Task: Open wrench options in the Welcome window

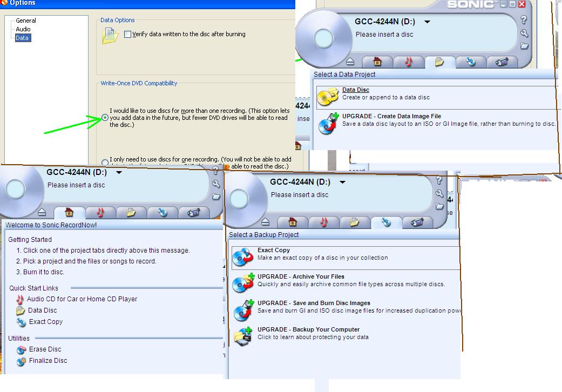Action: coord(216,184)
